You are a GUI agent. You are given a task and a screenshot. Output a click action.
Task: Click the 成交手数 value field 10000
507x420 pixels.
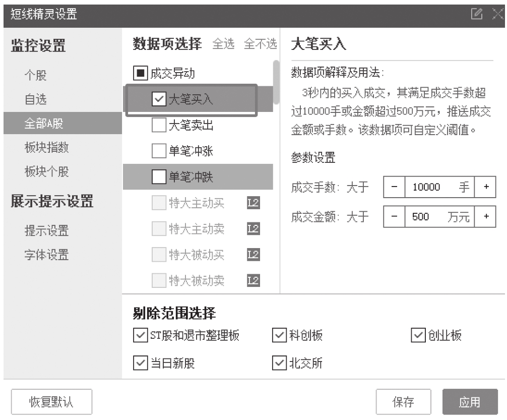click(x=440, y=187)
